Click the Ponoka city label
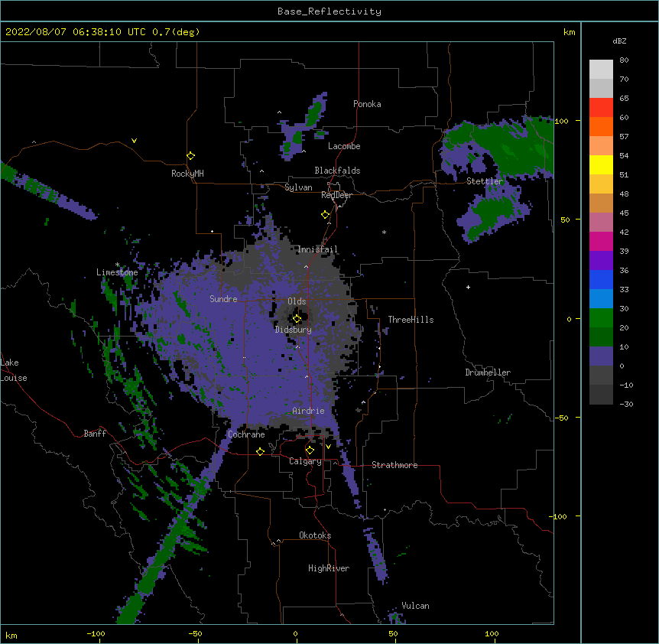Viewport: 659px width, 644px height. click(x=367, y=104)
